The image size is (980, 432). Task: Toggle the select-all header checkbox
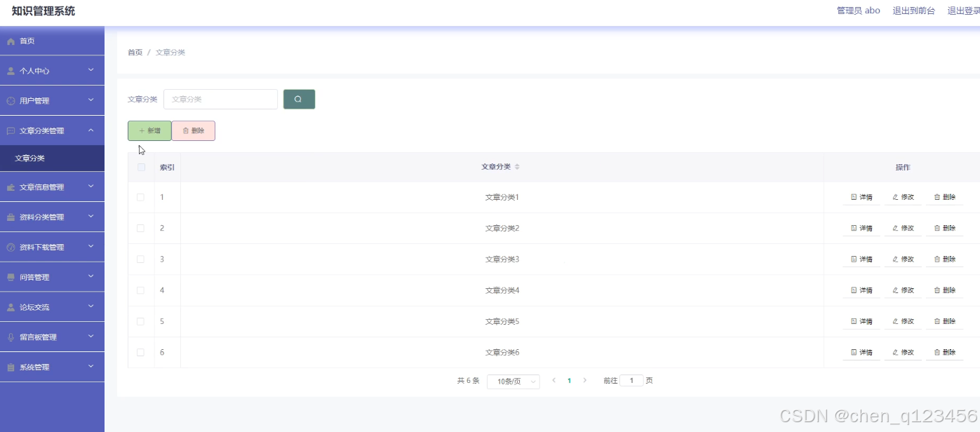click(x=141, y=167)
